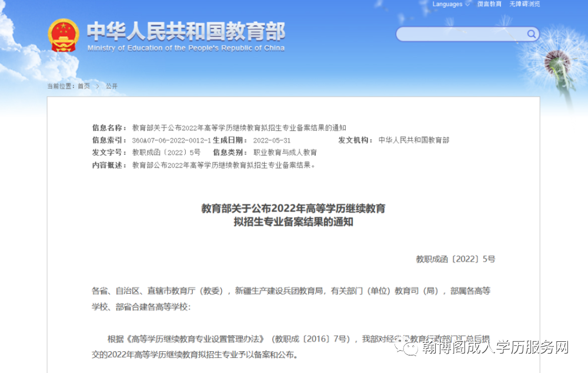The height and width of the screenshot is (373, 588).
Task: Click document number 教职成函〔2022〕5号 in metadata
Action: pyautogui.click(x=166, y=152)
